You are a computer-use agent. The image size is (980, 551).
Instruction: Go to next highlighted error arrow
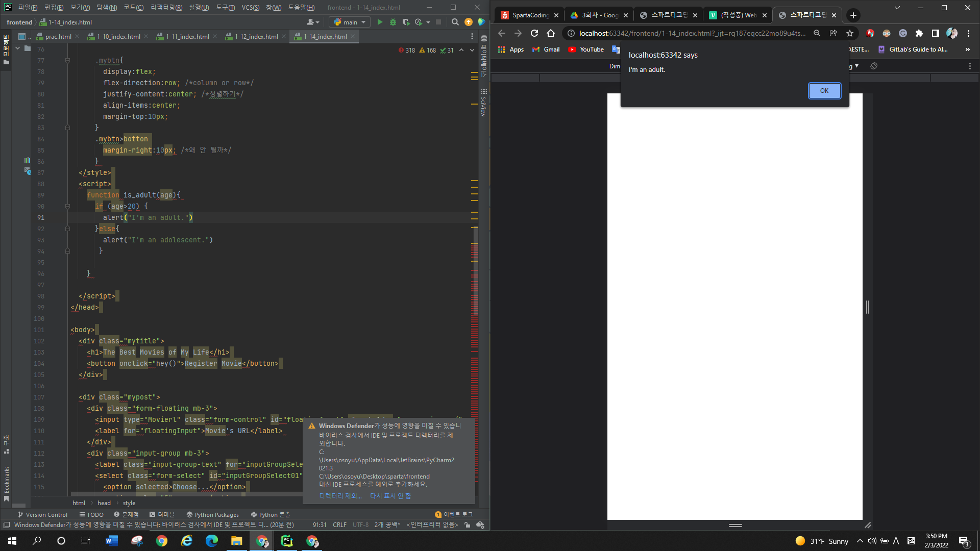click(472, 50)
